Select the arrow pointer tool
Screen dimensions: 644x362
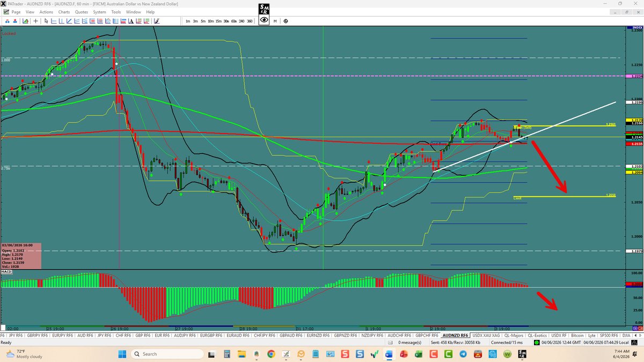pos(46,21)
